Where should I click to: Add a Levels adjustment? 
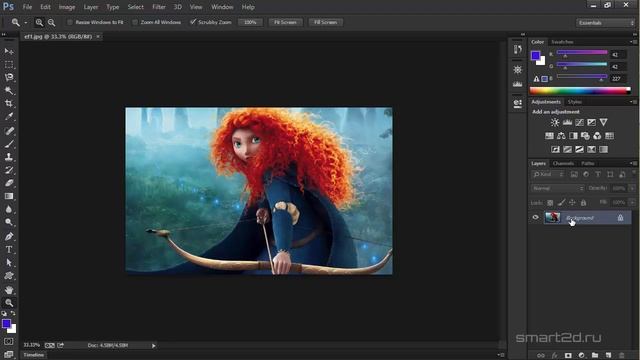pos(567,122)
